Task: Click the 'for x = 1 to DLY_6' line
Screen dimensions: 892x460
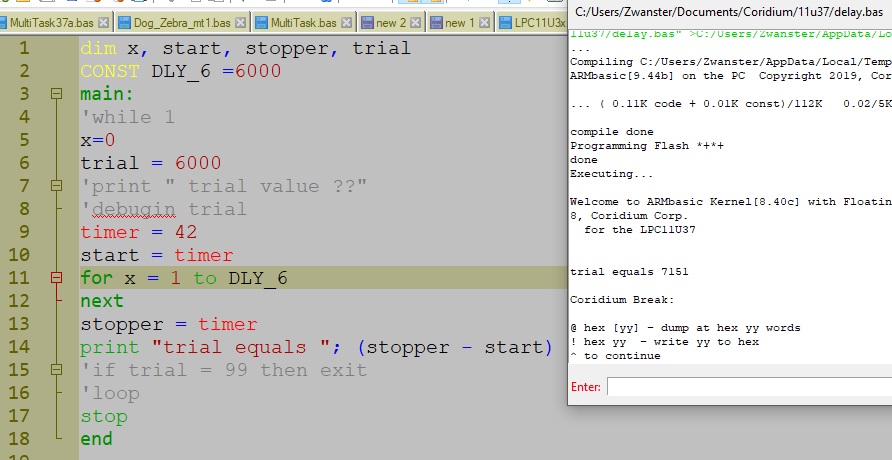Action: 184,278
